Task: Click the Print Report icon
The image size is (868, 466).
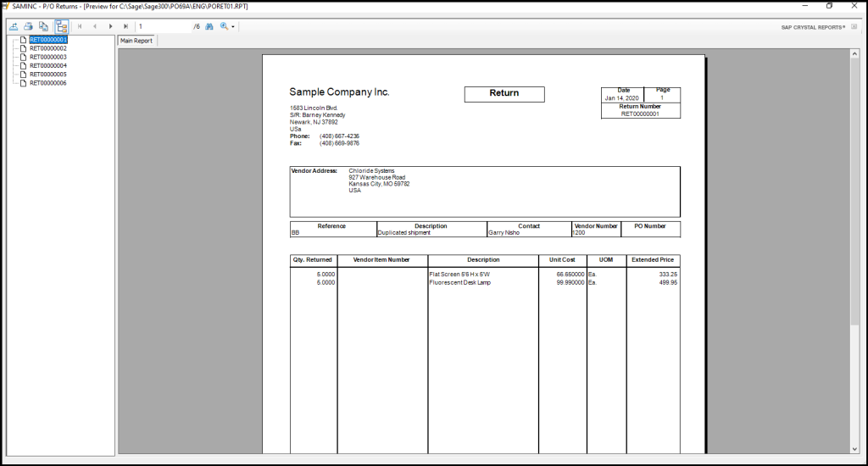Action: (x=28, y=26)
